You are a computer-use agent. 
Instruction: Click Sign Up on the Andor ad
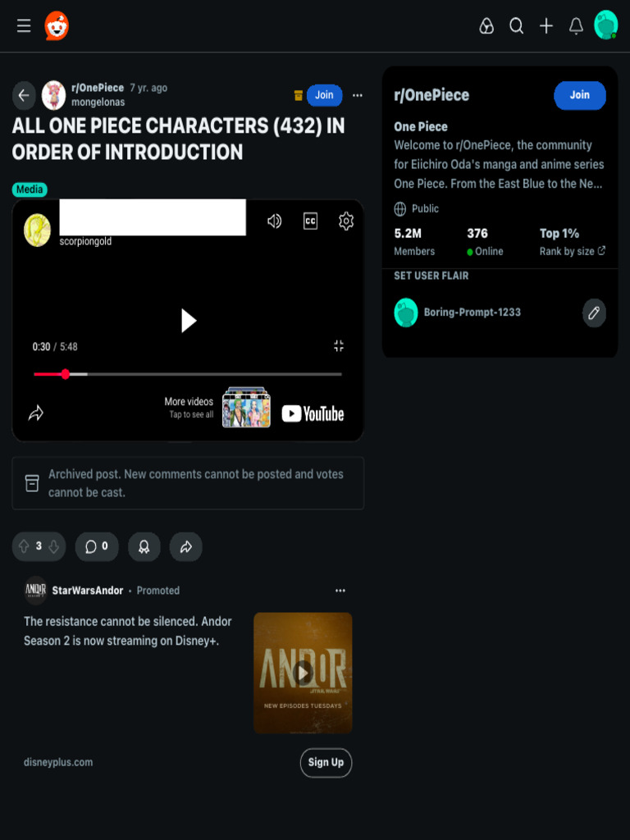(x=326, y=762)
